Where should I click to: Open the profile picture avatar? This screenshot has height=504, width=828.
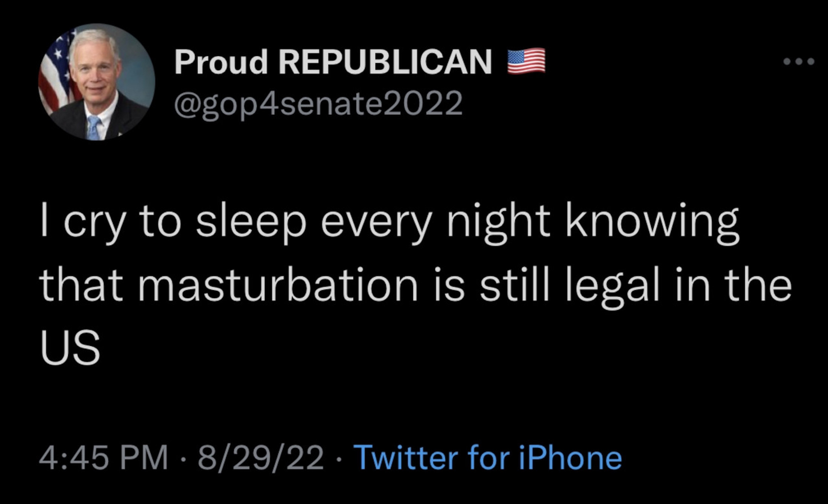pos(97,82)
